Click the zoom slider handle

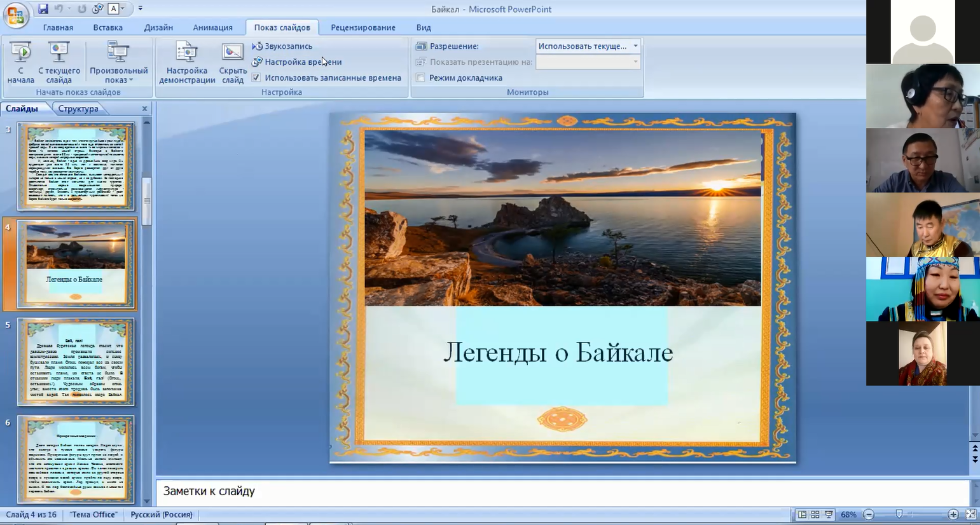899,515
